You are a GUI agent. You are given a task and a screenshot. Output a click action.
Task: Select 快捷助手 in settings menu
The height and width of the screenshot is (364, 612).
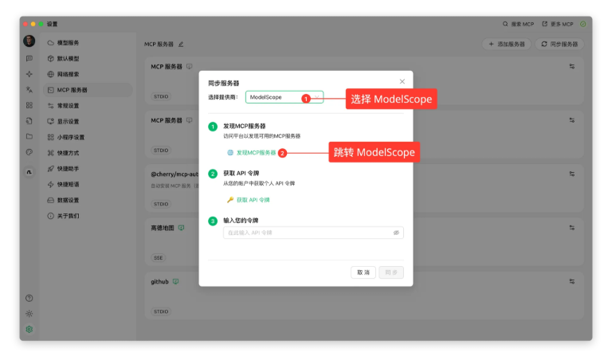(88, 169)
